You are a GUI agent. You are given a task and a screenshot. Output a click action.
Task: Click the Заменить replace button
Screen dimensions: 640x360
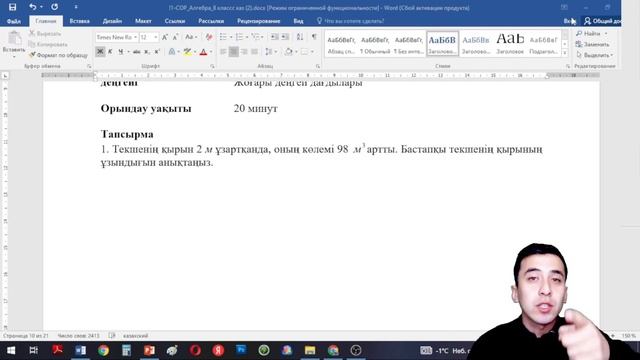592,44
